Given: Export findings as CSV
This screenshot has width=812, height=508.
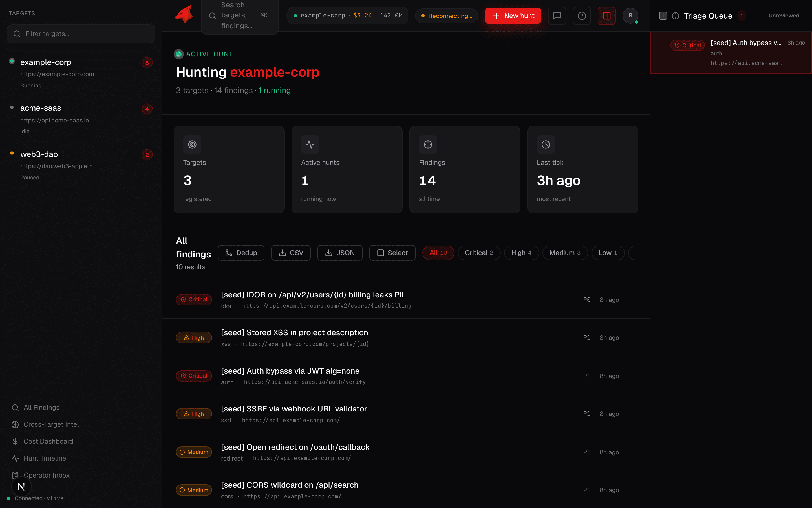Looking at the screenshot, I should 291,253.
